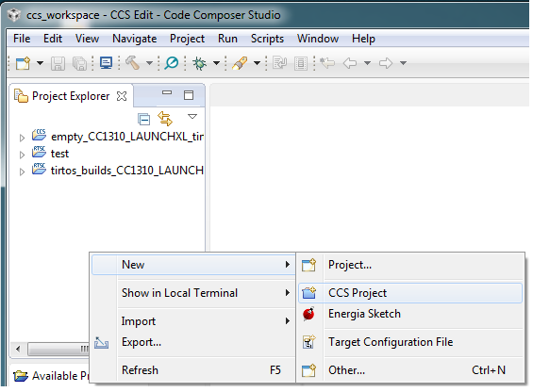Click the horizontal scrollbar left arrow
This screenshot has height=392, width=533.
[x=18, y=349]
